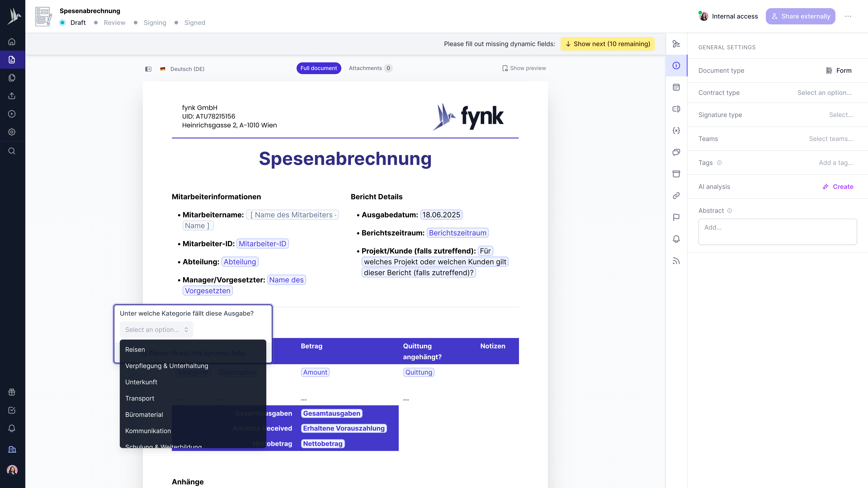
Task: Open the Comments panel icon
Action: pos(676,152)
